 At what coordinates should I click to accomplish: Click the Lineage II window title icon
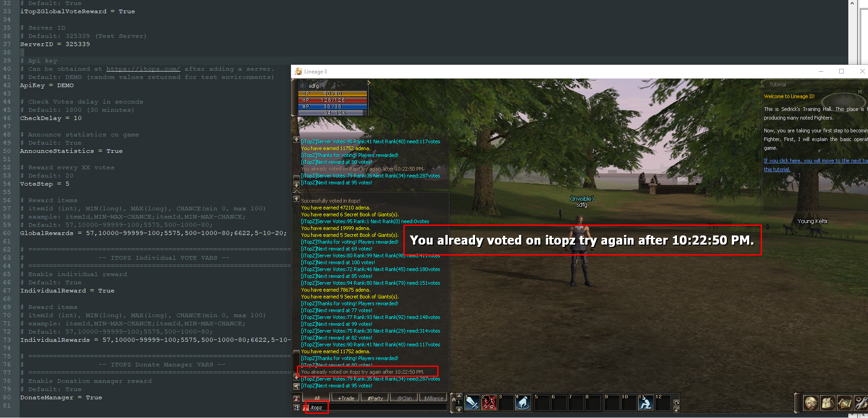[x=298, y=71]
